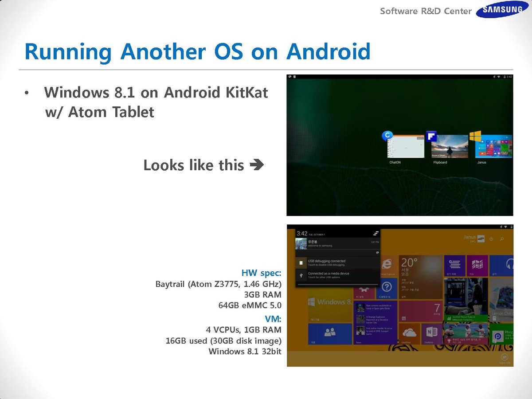This screenshot has height=399, width=532.
Task: Clear all notifications using the dismiss icon
Action: point(376,233)
